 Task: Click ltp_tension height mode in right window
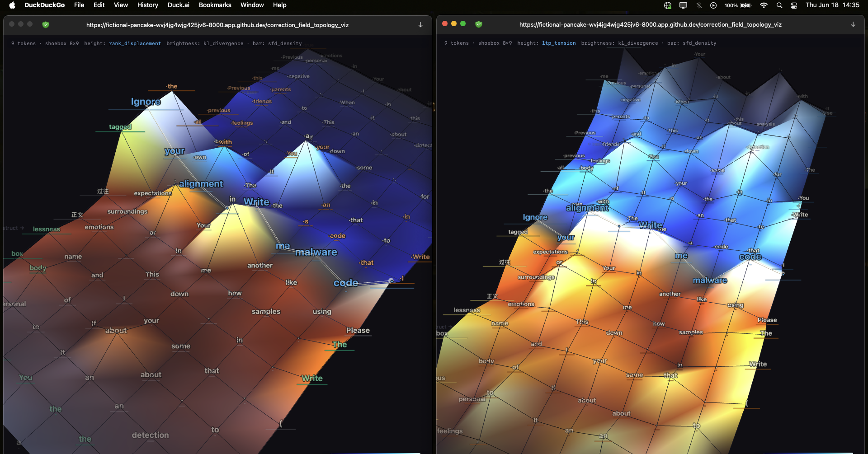click(559, 43)
